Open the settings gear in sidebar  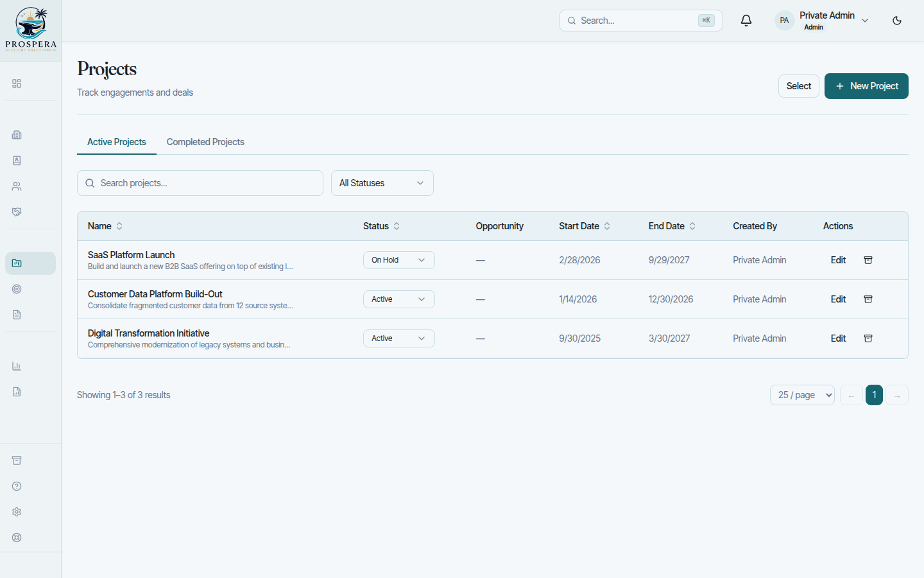(17, 512)
